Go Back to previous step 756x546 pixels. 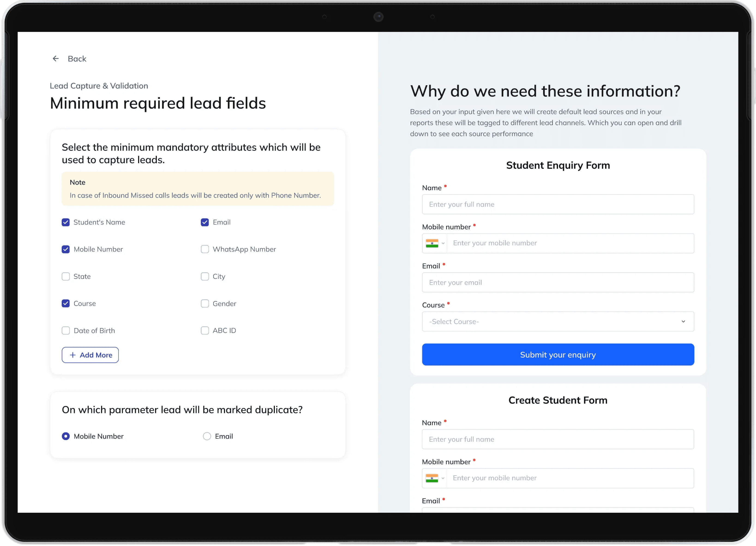coord(77,59)
